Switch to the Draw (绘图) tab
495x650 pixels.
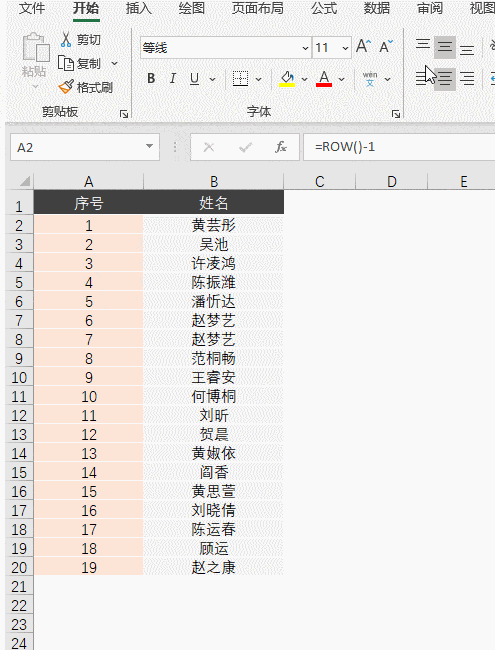tap(192, 8)
